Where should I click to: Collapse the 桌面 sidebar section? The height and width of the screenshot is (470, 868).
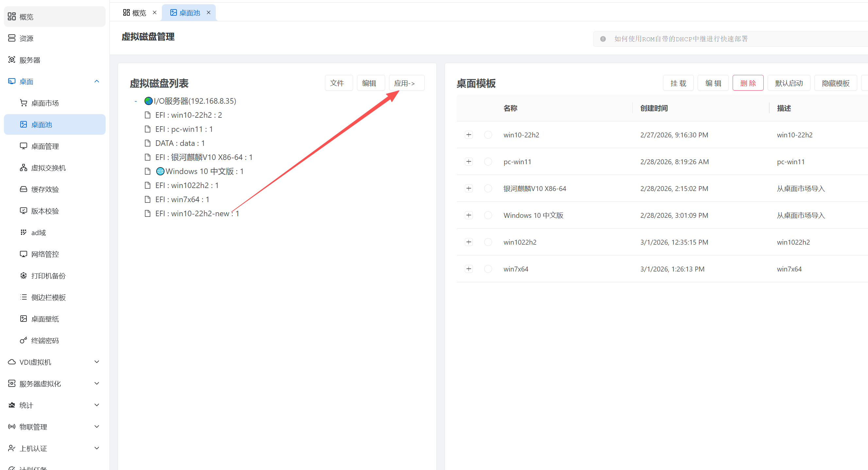point(97,81)
